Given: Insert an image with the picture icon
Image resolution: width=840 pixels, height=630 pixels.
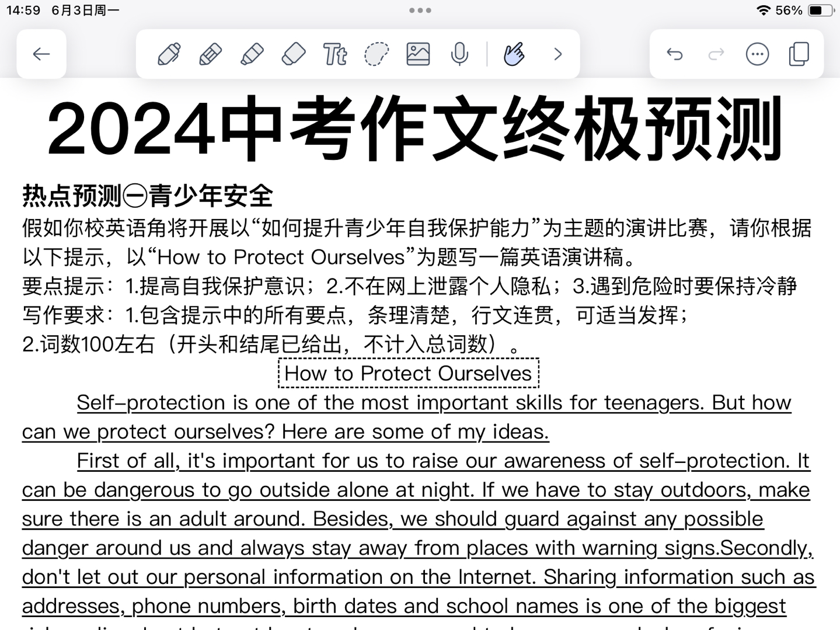Looking at the screenshot, I should point(418,54).
